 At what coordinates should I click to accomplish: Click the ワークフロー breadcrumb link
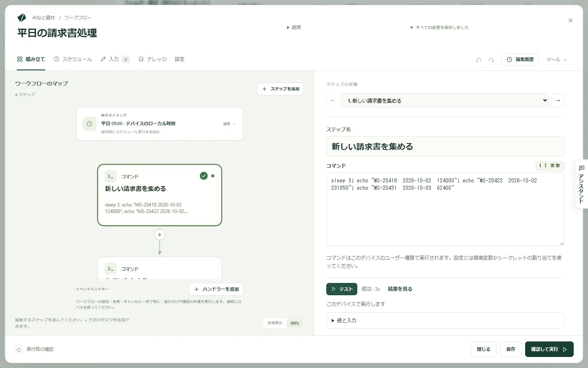point(78,18)
